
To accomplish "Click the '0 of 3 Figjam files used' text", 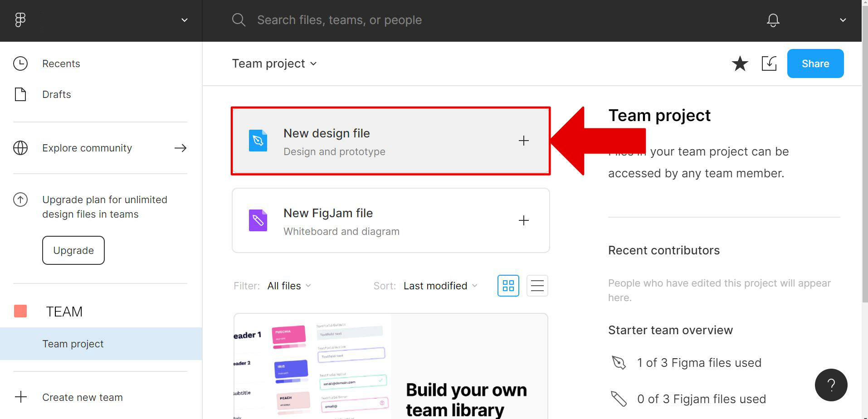I will click(x=702, y=399).
